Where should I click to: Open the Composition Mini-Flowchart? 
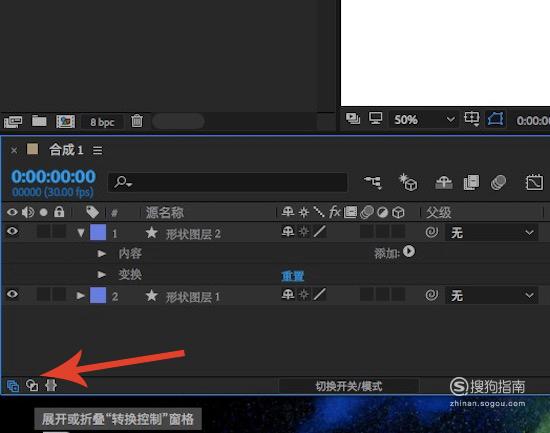coord(373,182)
